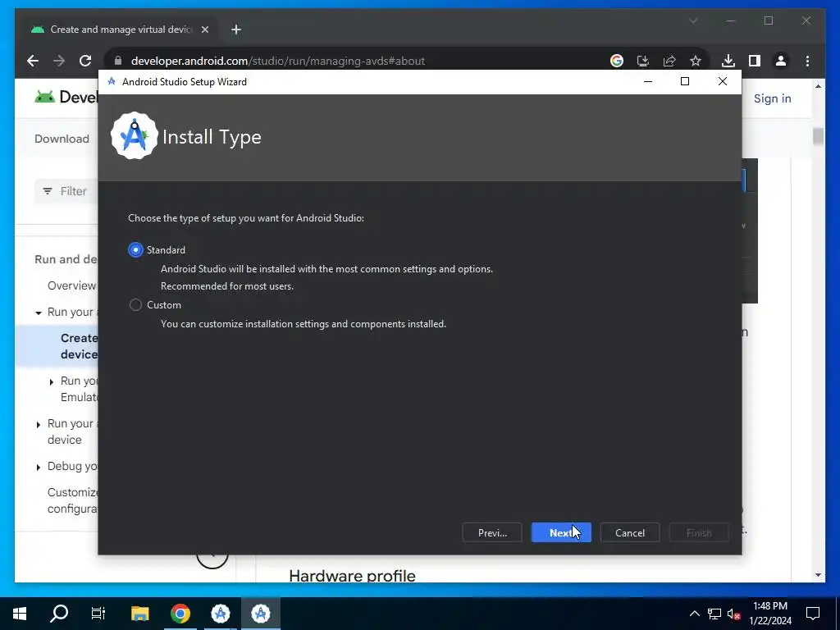Click the Filter list icon in sidebar
This screenshot has height=630, width=840.
click(47, 191)
